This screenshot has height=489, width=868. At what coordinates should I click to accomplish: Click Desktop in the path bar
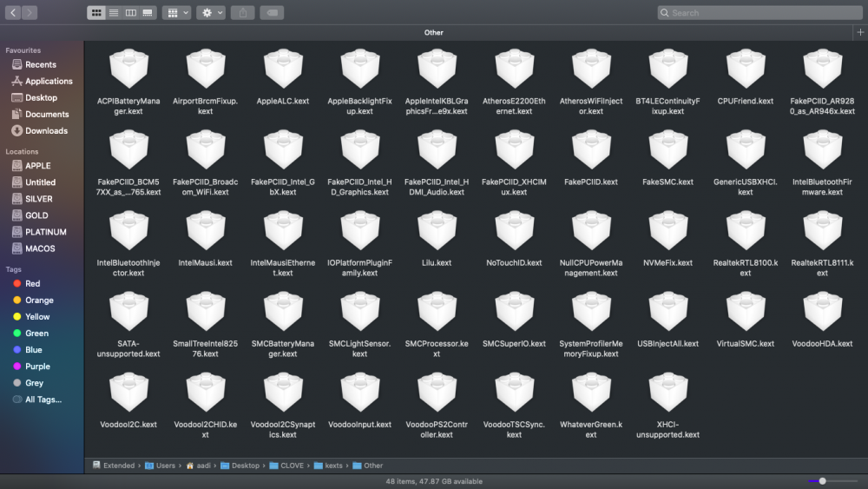pos(240,466)
